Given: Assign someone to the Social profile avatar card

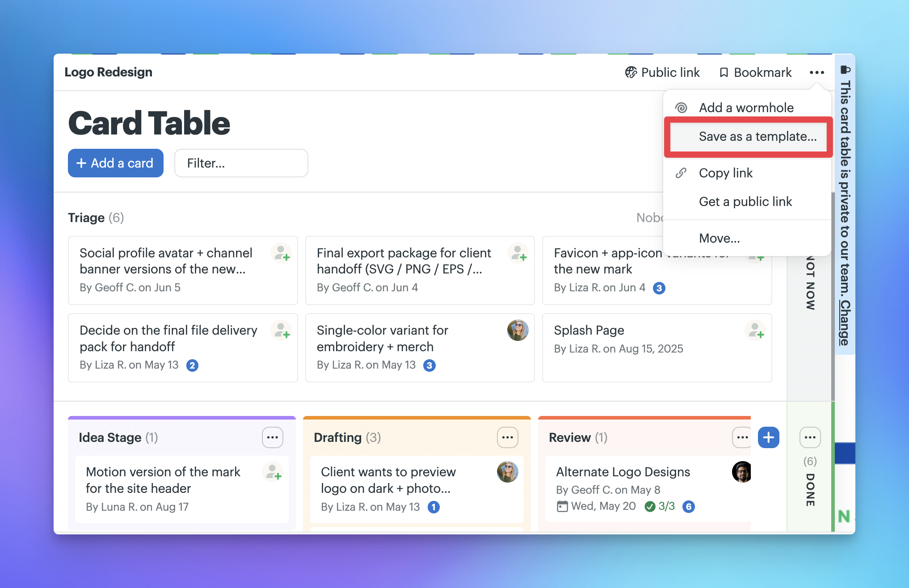Looking at the screenshot, I should pos(281,253).
